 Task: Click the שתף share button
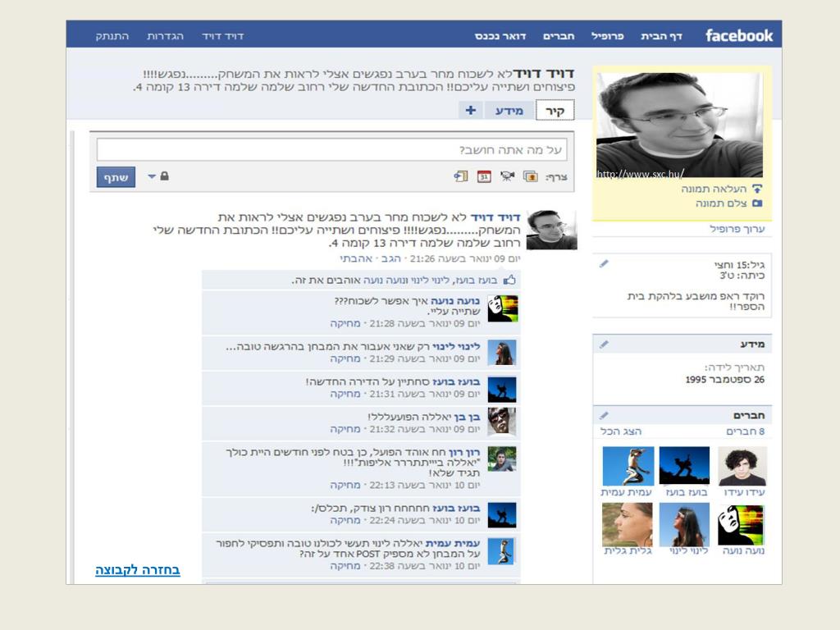click(116, 177)
